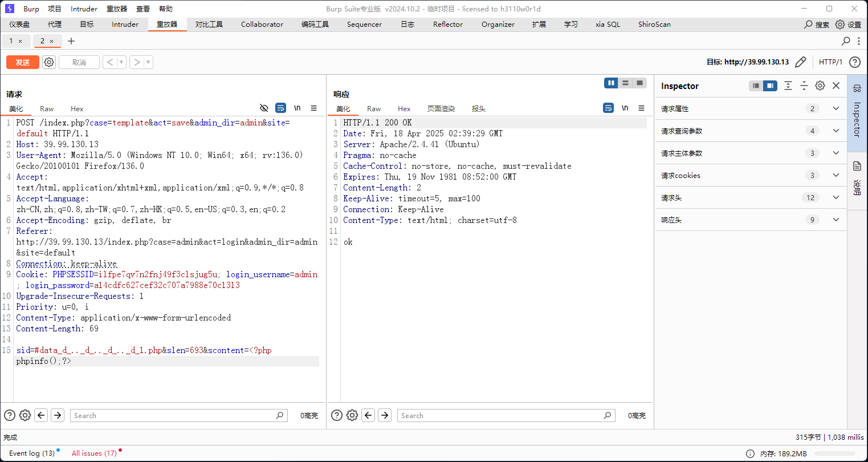868x462 pixels.
Task: Open 说明 notes sidebar icon
Action: (x=857, y=166)
